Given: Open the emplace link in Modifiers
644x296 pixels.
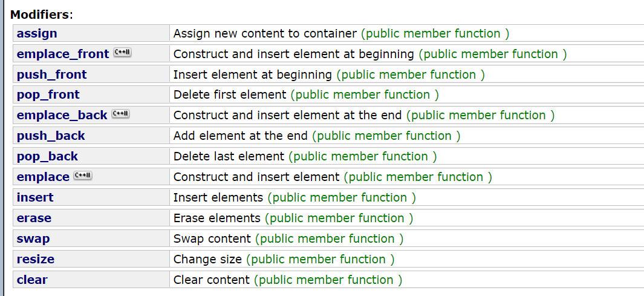Looking at the screenshot, I should click(x=43, y=177).
